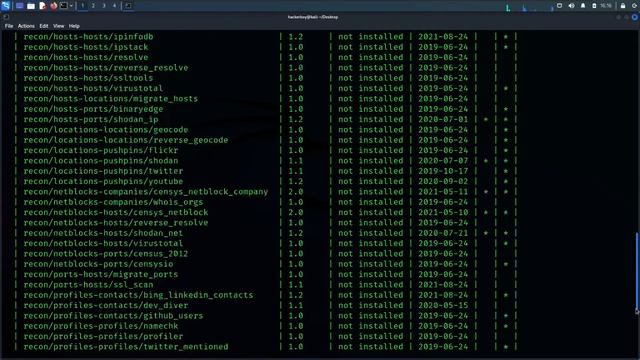Click recon/hosts-ports/shodan_ip module name

[91, 119]
